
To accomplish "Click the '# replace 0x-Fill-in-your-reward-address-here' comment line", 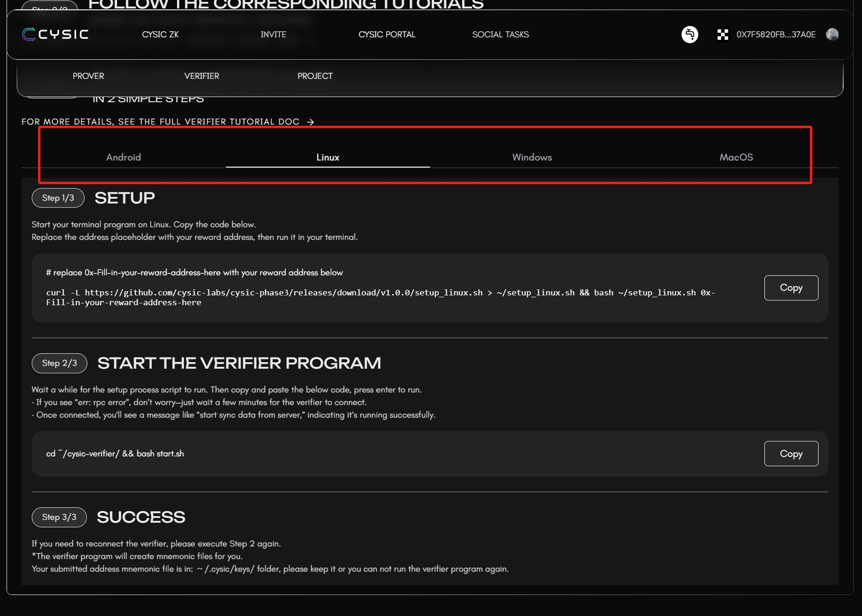I will 194,273.
